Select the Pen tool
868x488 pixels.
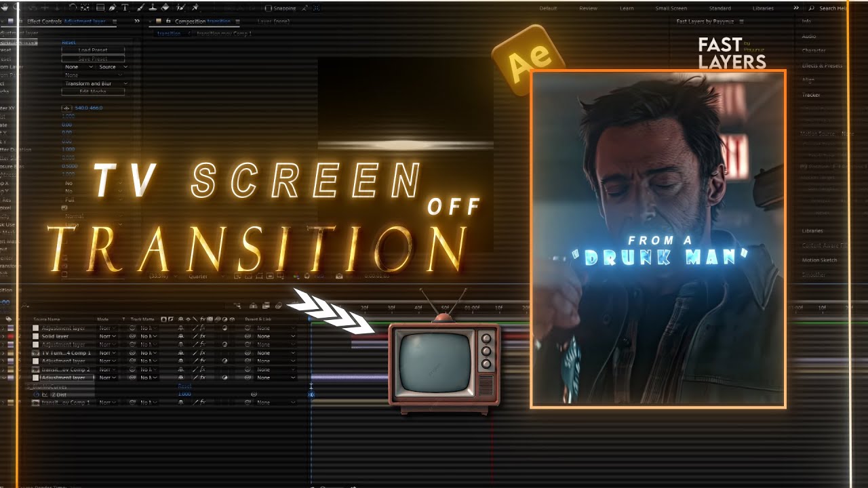pyautogui.click(x=113, y=8)
